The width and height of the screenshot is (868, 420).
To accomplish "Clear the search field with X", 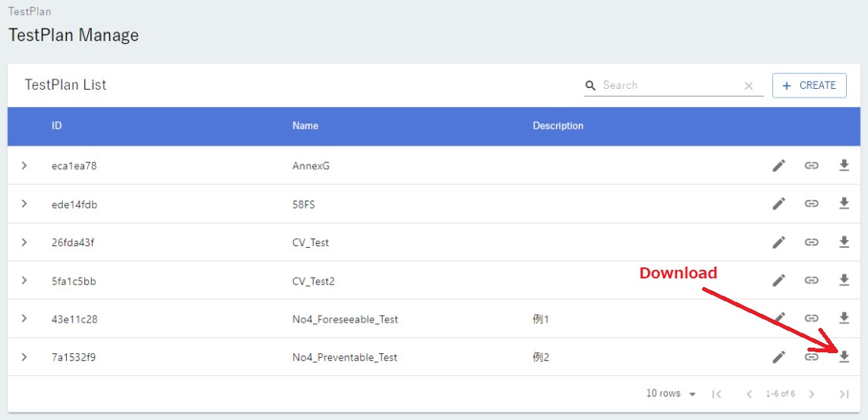I will click(x=748, y=86).
